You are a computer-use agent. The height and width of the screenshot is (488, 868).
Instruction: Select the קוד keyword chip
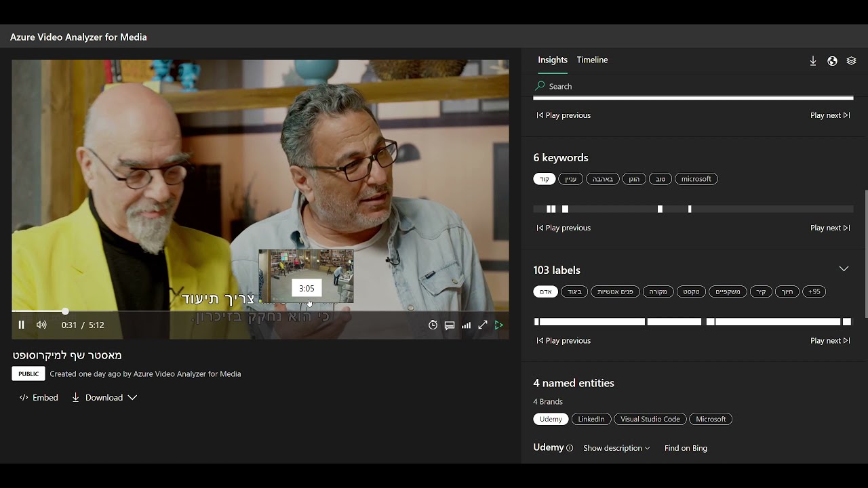coord(545,179)
